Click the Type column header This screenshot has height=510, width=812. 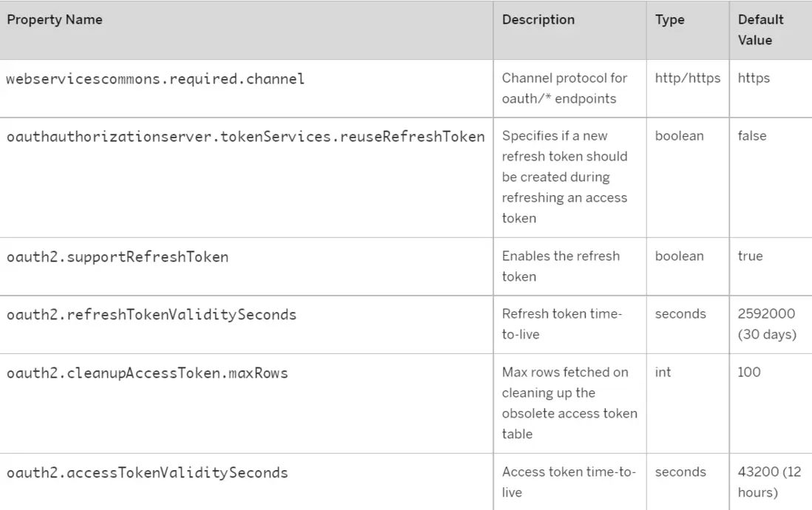669,20
